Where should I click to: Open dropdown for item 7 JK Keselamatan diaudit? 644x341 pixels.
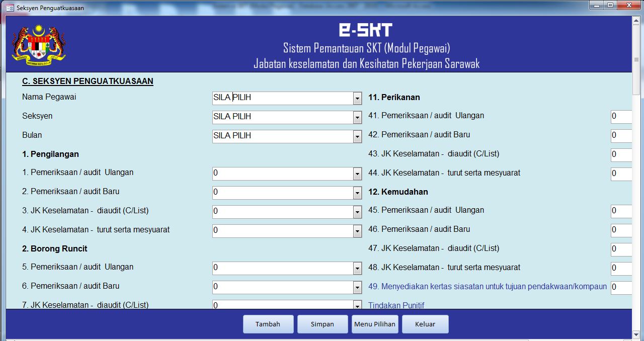click(x=357, y=305)
